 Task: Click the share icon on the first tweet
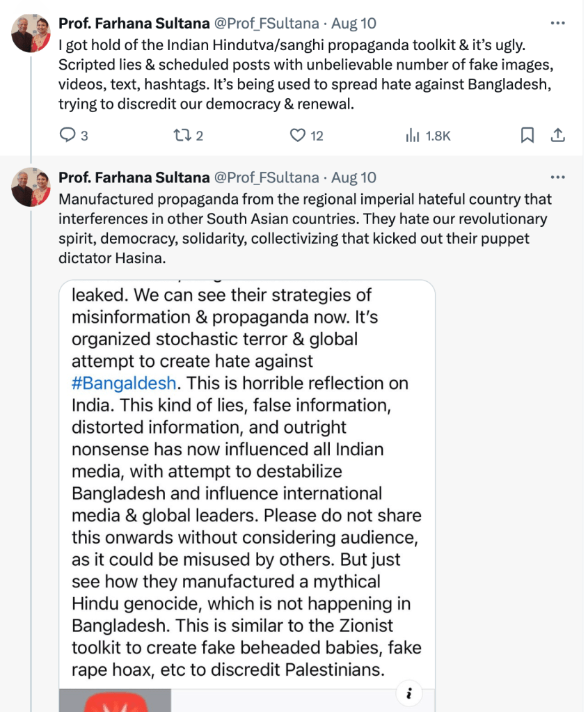point(557,135)
